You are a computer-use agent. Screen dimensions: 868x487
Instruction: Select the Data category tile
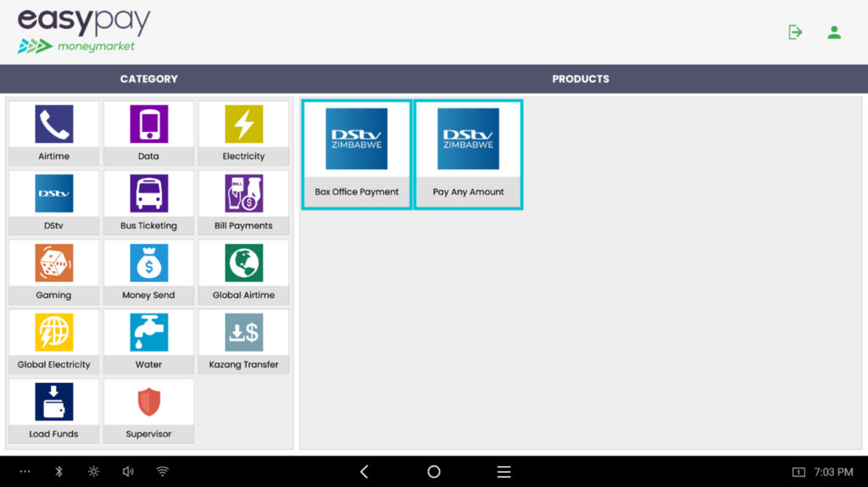tap(148, 133)
